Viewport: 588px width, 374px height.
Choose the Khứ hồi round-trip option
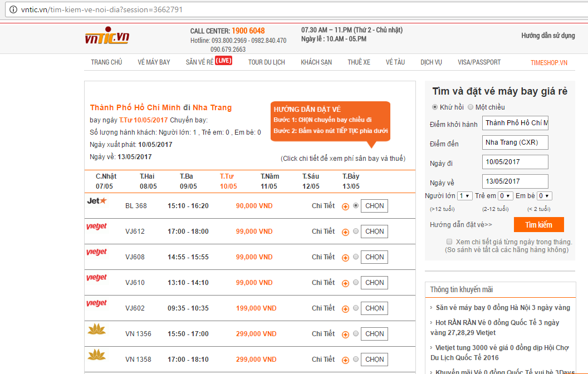click(435, 107)
